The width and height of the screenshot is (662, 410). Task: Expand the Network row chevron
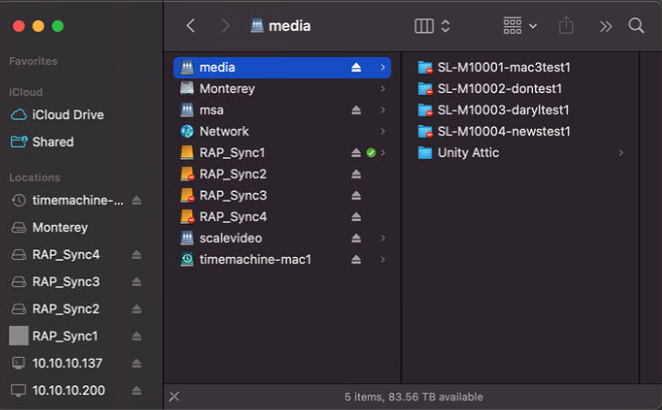pos(383,131)
